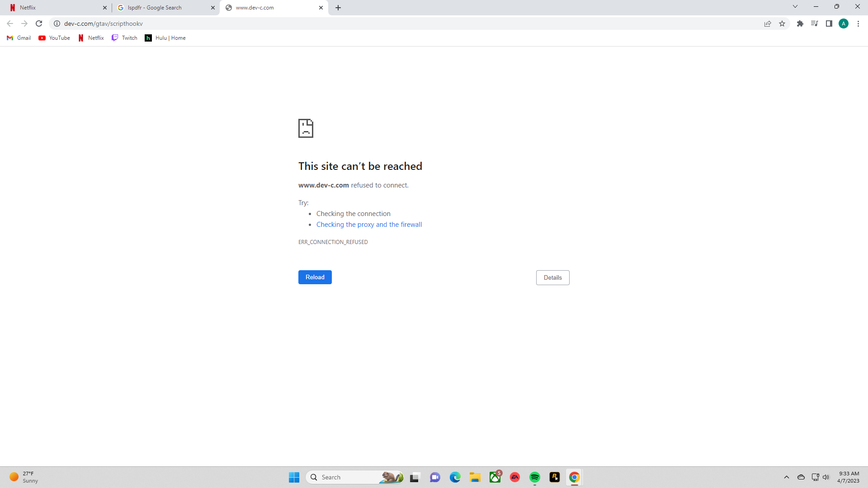Open a new tab with plus button

tap(338, 8)
